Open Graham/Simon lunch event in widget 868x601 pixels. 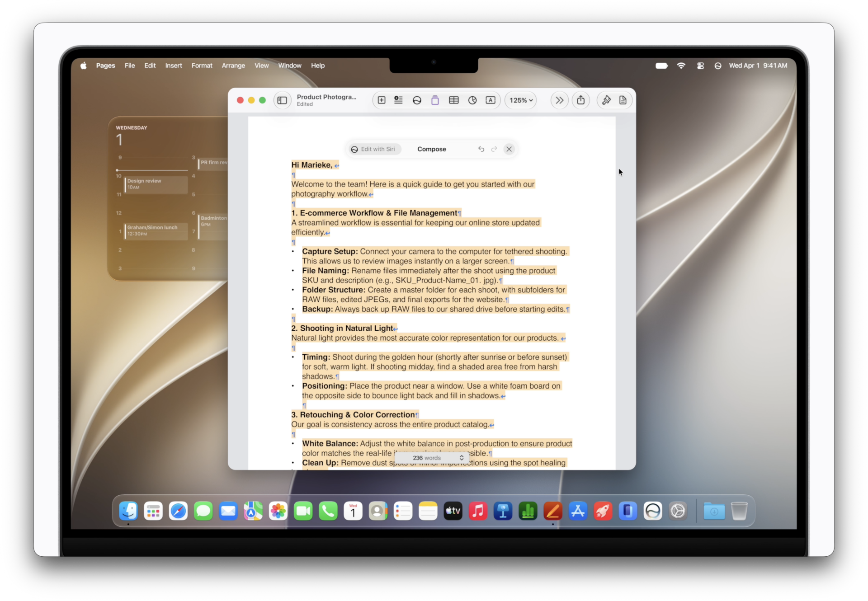coord(156,231)
